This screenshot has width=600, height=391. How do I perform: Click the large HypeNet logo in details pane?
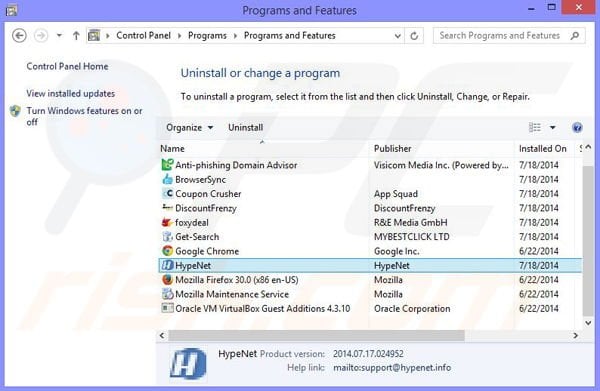pyautogui.click(x=188, y=363)
